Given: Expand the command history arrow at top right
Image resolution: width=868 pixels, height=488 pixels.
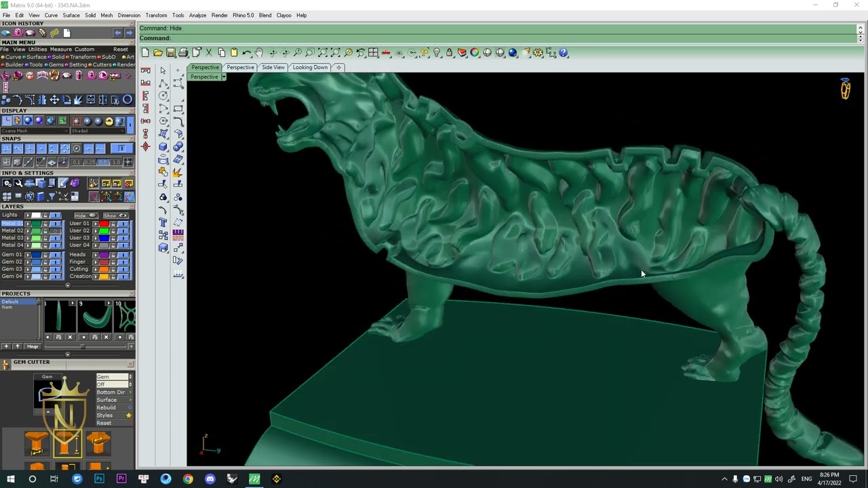Looking at the screenshot, I should pyautogui.click(x=860, y=28).
